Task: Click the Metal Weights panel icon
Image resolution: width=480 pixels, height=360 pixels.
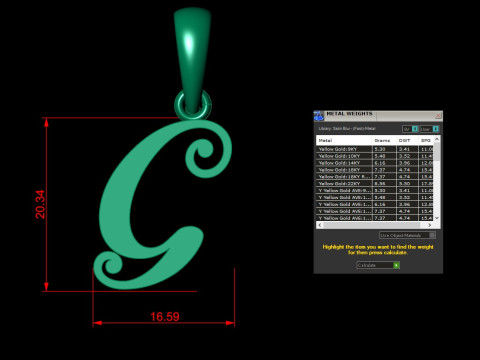Action: [319, 116]
